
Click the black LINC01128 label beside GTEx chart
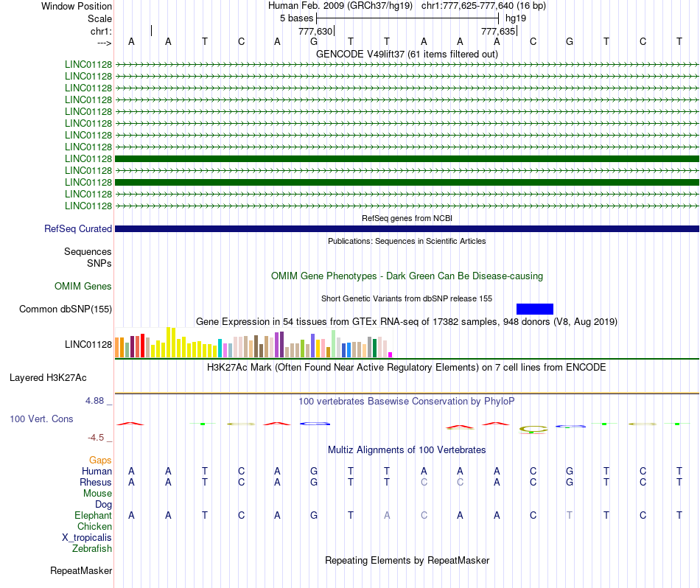click(88, 344)
